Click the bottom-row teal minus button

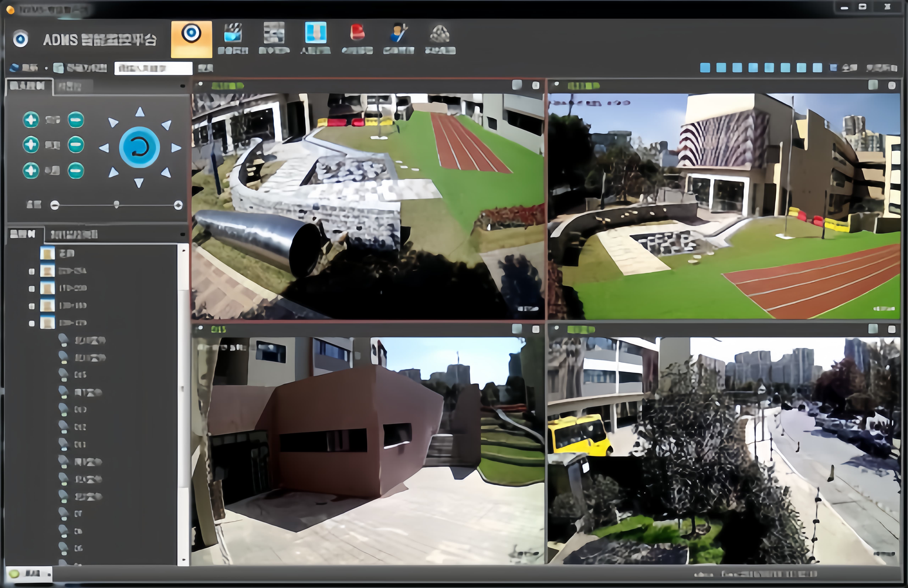click(76, 170)
